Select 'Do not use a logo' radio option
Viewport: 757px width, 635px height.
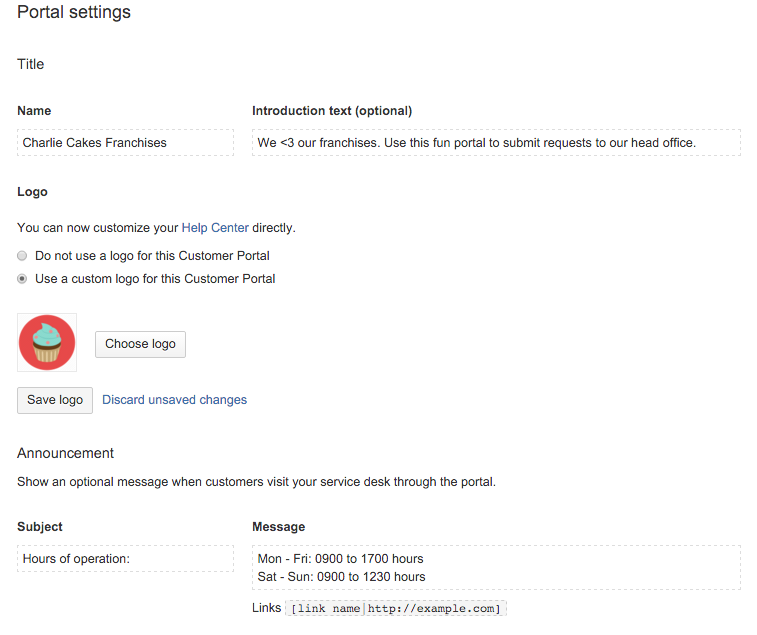[x=22, y=256]
